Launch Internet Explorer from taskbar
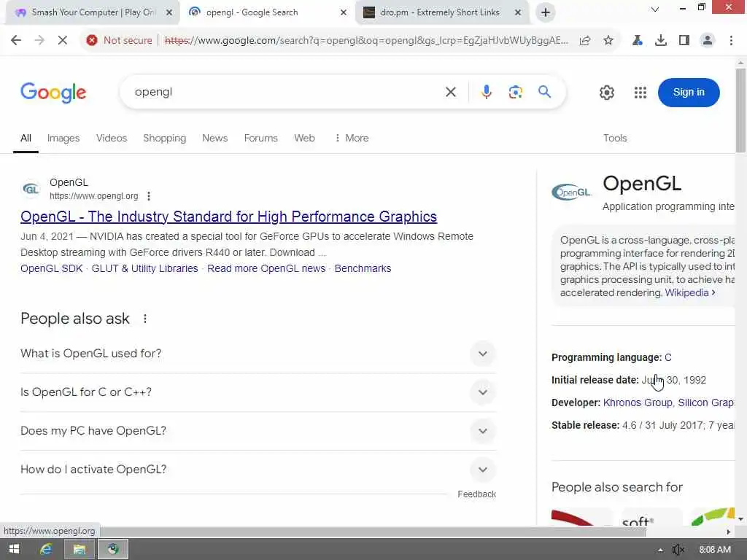747x560 pixels. pyautogui.click(x=46, y=549)
